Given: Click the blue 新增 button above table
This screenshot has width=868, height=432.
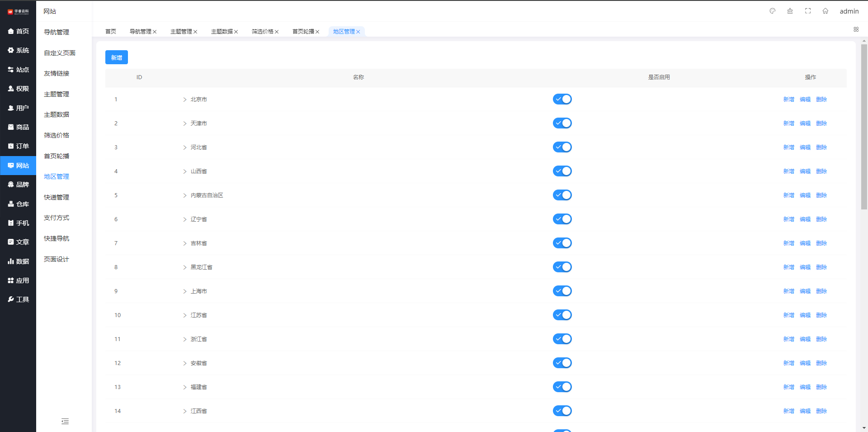Looking at the screenshot, I should pos(116,57).
